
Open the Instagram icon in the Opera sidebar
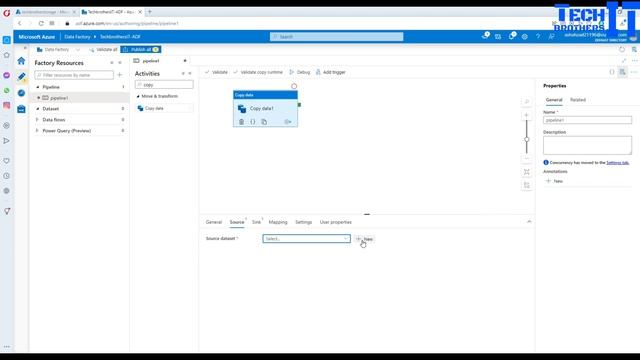pyautogui.click(x=7, y=105)
